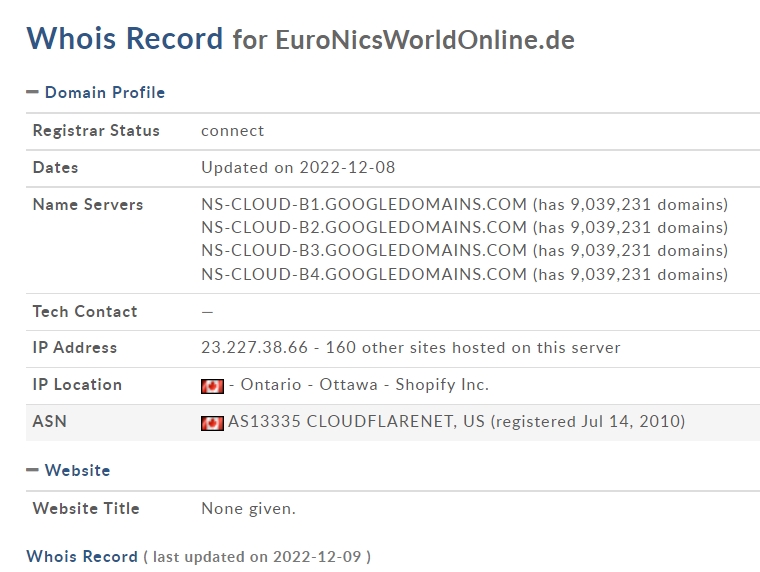Image resolution: width=760 pixels, height=572 pixels.
Task: Click the EuroNicsWorldOnline.de domain title
Action: [x=425, y=40]
